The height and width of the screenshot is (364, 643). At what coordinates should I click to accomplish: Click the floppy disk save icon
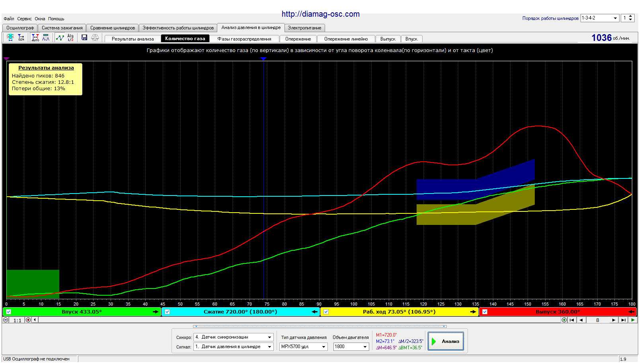[84, 37]
